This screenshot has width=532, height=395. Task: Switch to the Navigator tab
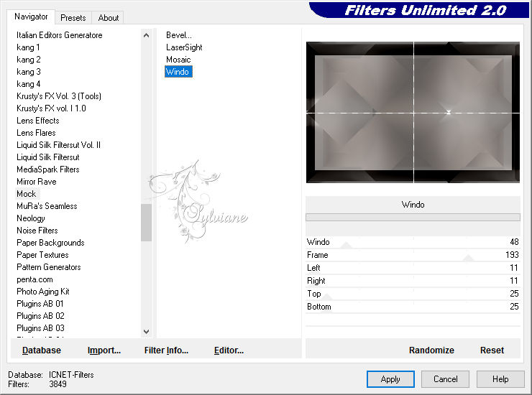point(31,17)
